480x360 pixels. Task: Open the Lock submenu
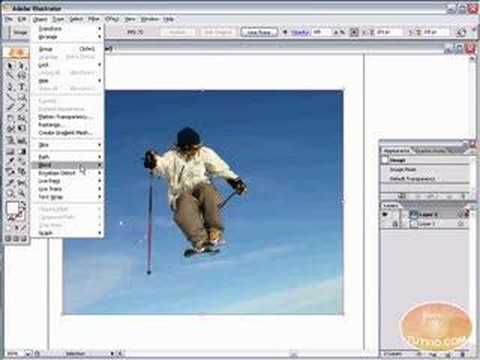coord(67,65)
